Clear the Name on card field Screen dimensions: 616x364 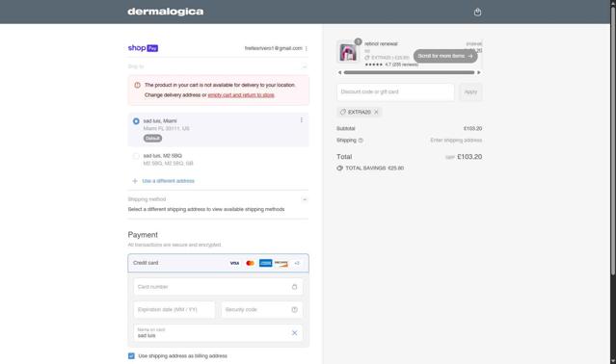pos(294,332)
